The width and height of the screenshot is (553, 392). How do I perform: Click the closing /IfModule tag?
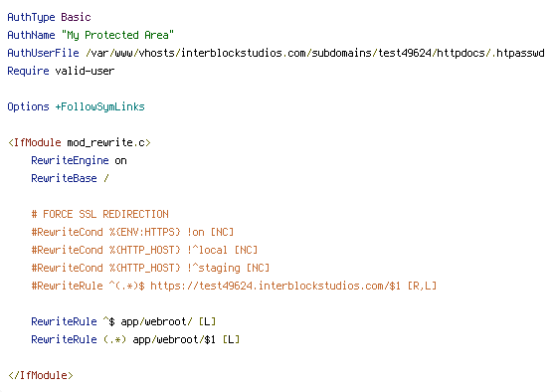click(x=40, y=375)
